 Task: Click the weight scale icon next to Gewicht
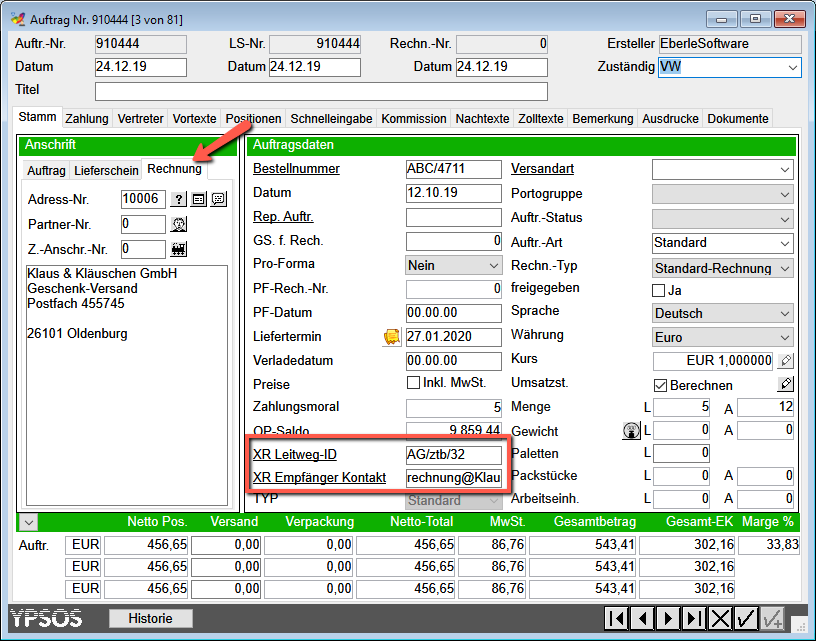pos(630,432)
